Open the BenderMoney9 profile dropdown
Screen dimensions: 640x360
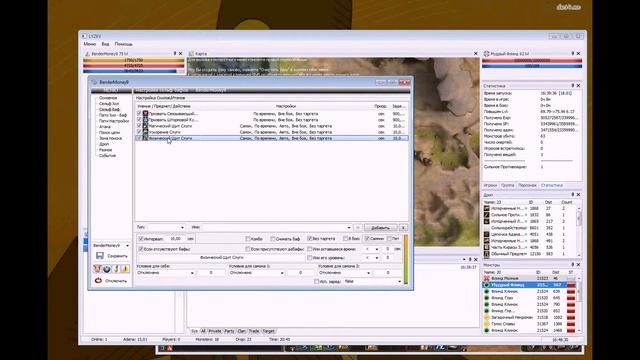coord(111,246)
